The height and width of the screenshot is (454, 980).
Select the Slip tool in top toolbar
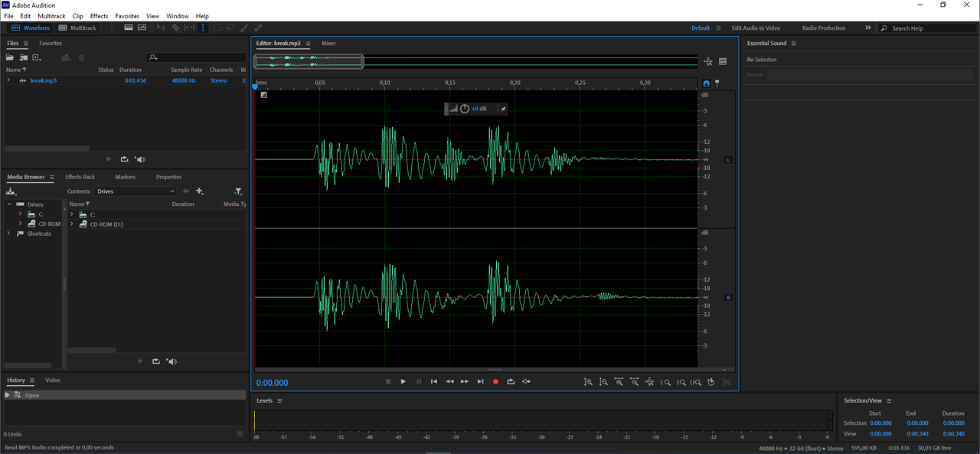click(189, 28)
